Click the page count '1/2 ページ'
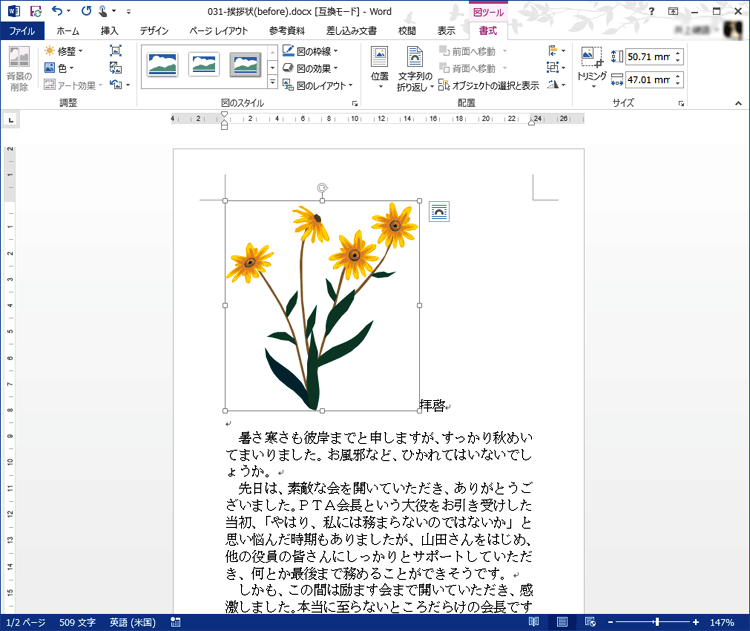The width and height of the screenshot is (750, 631). (26, 622)
